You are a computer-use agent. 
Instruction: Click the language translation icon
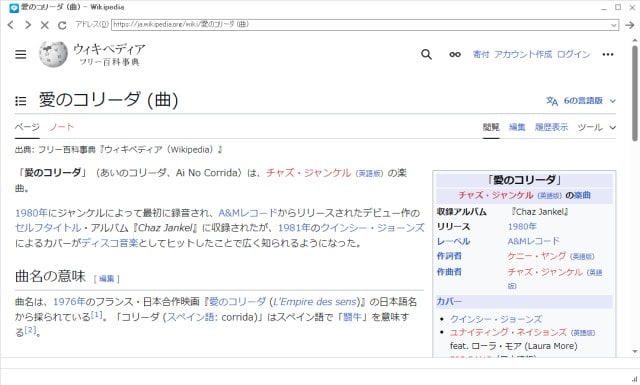552,101
